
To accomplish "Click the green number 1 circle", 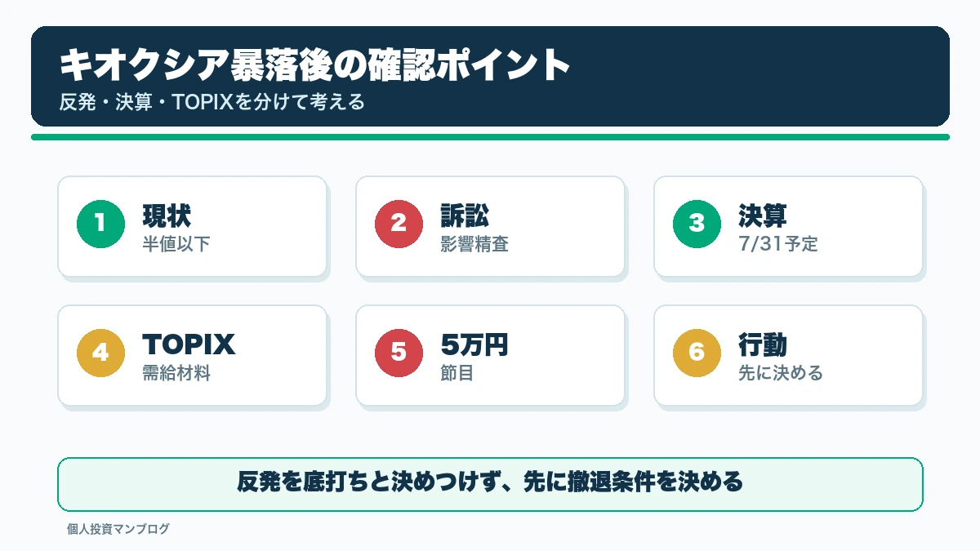I will (100, 223).
